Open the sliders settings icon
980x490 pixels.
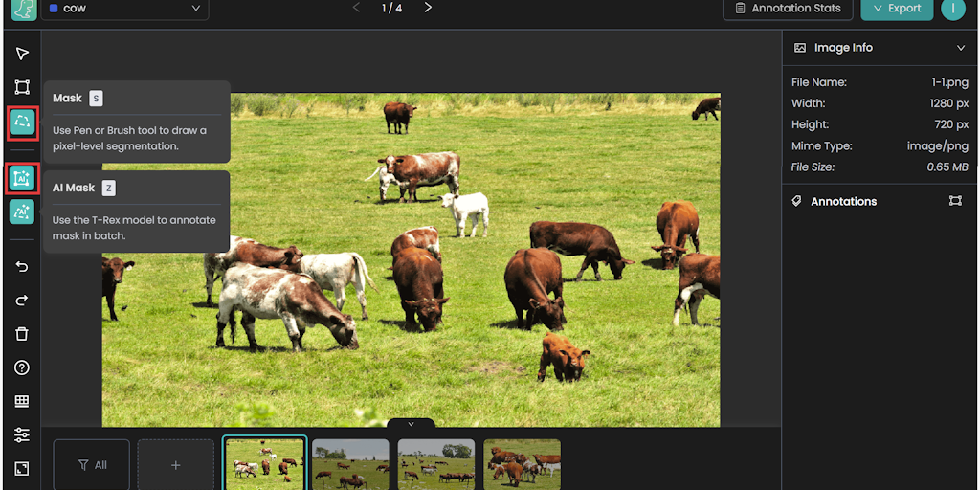pyautogui.click(x=23, y=435)
